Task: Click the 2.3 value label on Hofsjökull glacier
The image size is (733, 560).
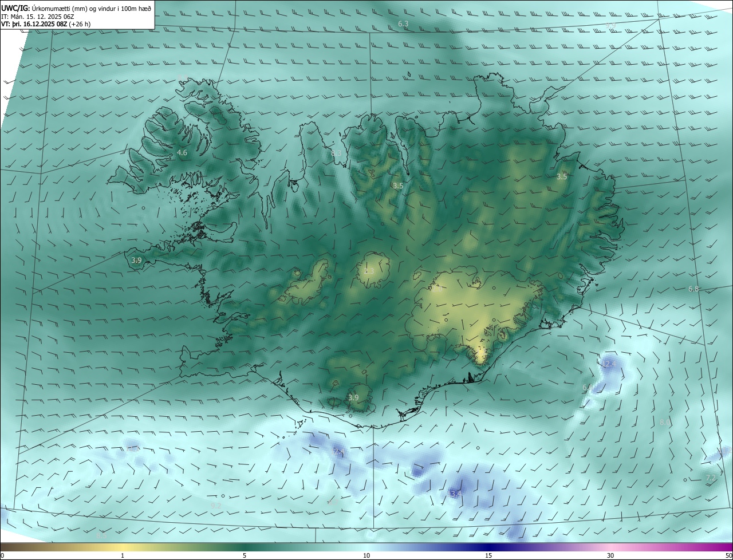Action: point(369,271)
